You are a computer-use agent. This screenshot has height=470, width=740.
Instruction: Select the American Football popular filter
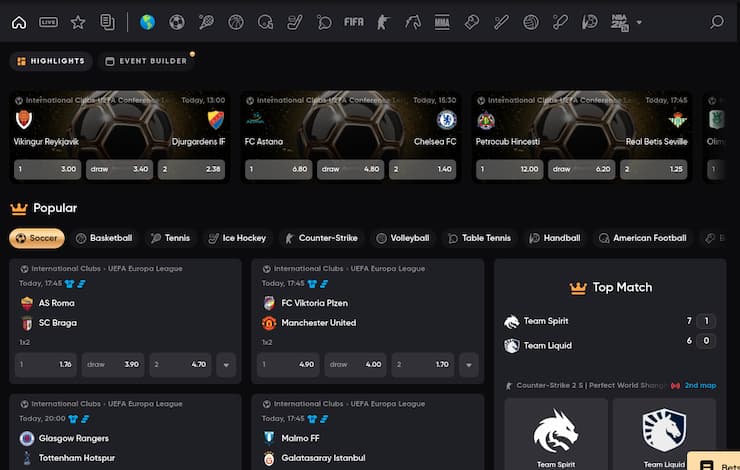click(643, 238)
